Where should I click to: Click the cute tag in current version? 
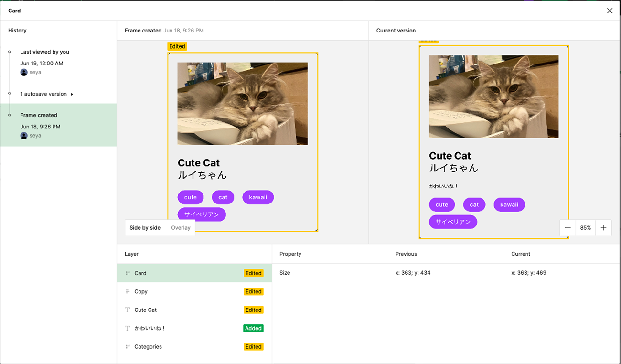(x=442, y=205)
